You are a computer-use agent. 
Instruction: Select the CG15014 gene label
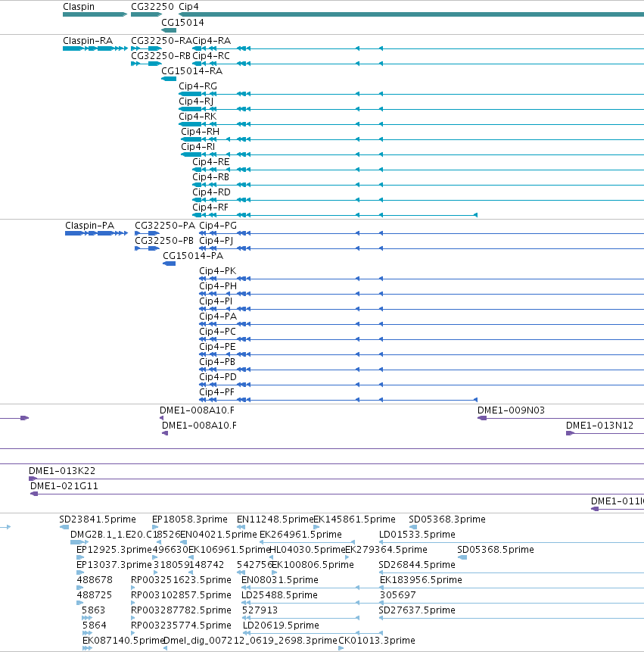tap(182, 23)
